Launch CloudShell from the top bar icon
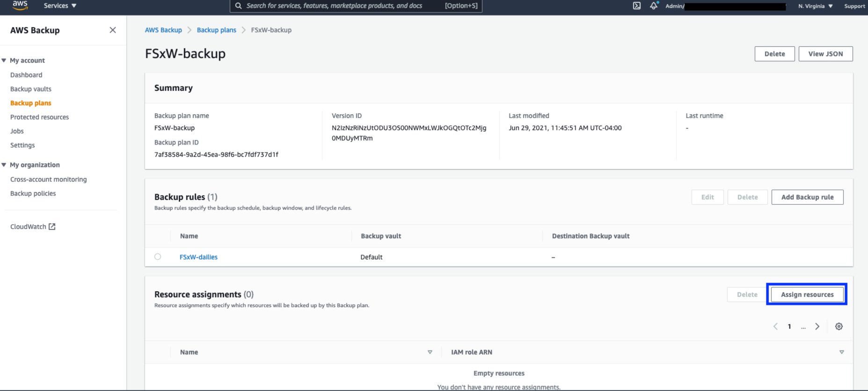Viewport: 868px width, 391px height. tap(637, 6)
